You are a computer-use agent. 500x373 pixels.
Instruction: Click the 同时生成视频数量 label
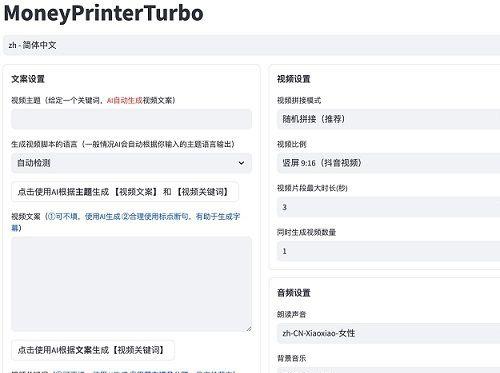pos(306,232)
